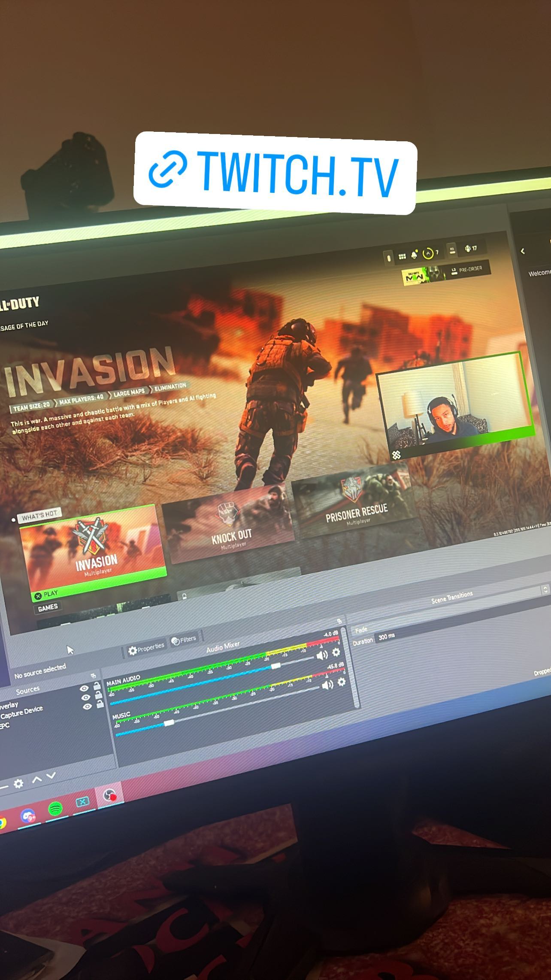This screenshot has height=980, width=551.
Task: Toggle visibility eye for Overlay source
Action: [84, 688]
